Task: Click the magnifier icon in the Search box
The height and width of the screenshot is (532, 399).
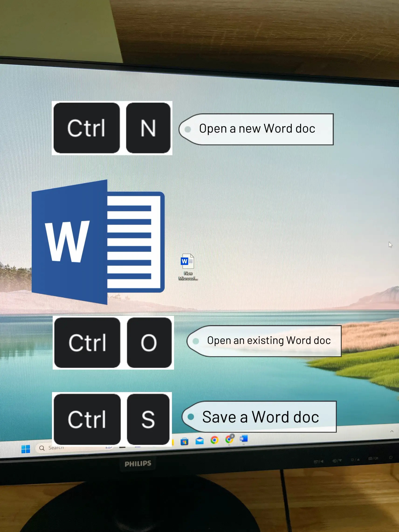Action: (x=42, y=448)
